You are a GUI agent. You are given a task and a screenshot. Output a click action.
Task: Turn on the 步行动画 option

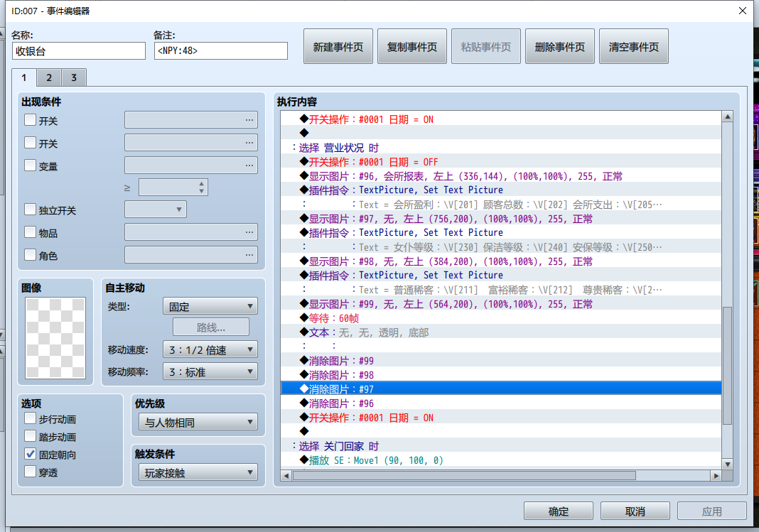pos(30,418)
